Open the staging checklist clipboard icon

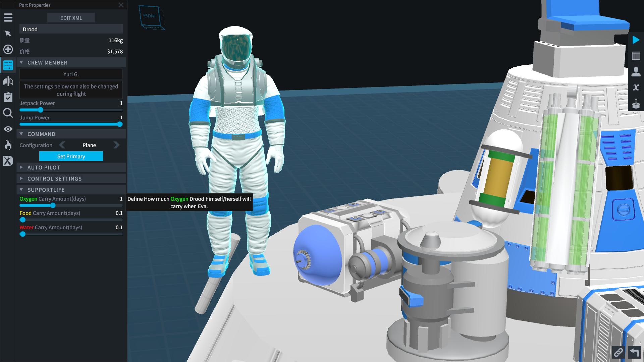(x=8, y=97)
